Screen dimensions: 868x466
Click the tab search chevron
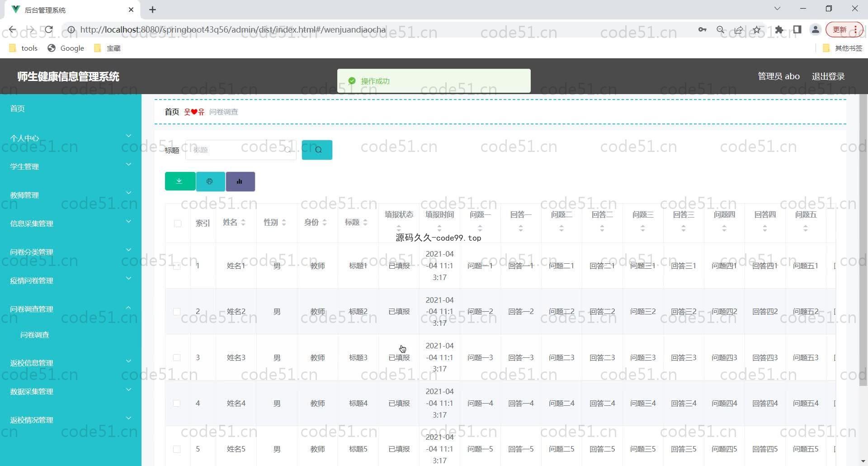[x=777, y=9]
